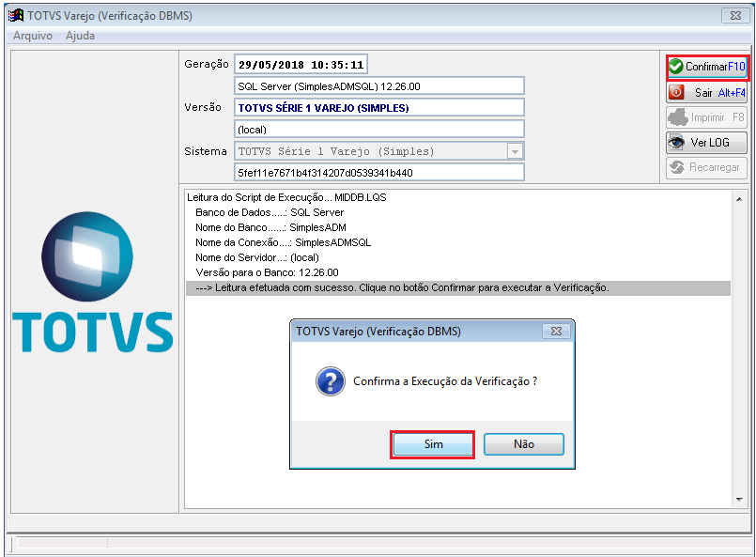The width and height of the screenshot is (756, 557).
Task: Select 'Nome do Servidor...: (local)' line
Action: coord(257,257)
